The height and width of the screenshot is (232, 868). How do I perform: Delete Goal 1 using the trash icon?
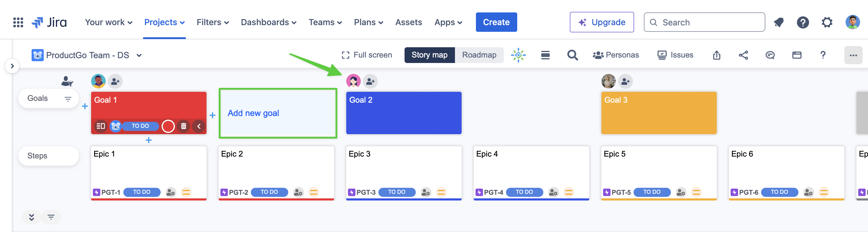[184, 126]
